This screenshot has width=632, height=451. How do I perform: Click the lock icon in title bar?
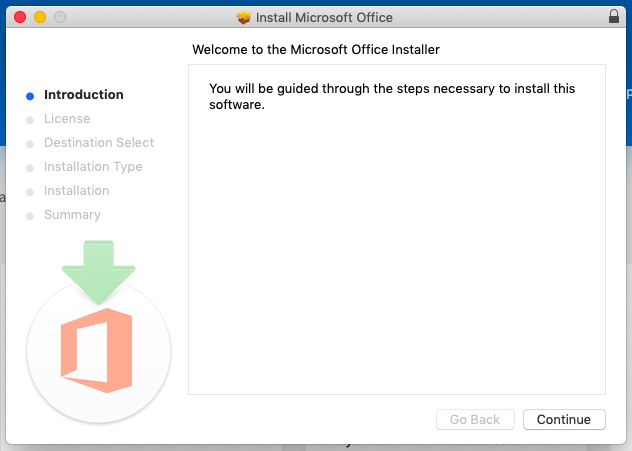pos(613,17)
